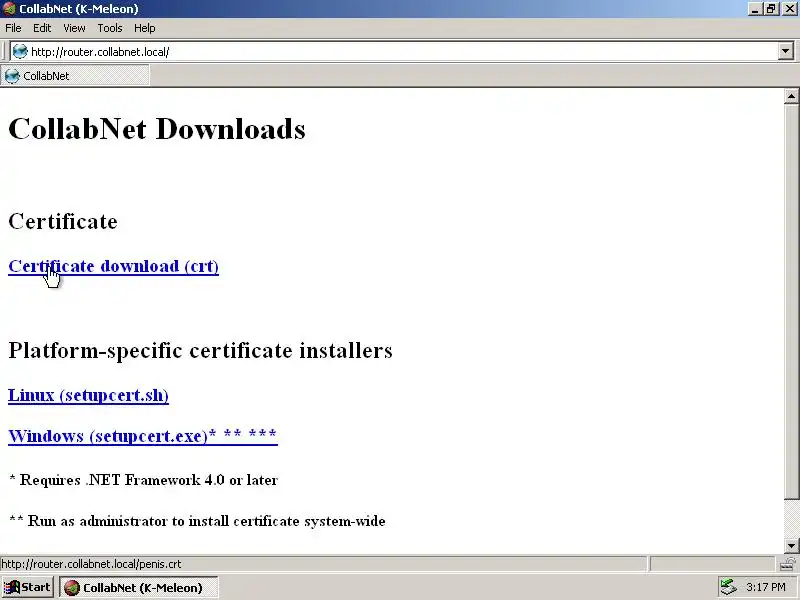Click the vertical scrollbar thumb
Viewport: 800px width, 600px height.
coord(791,301)
